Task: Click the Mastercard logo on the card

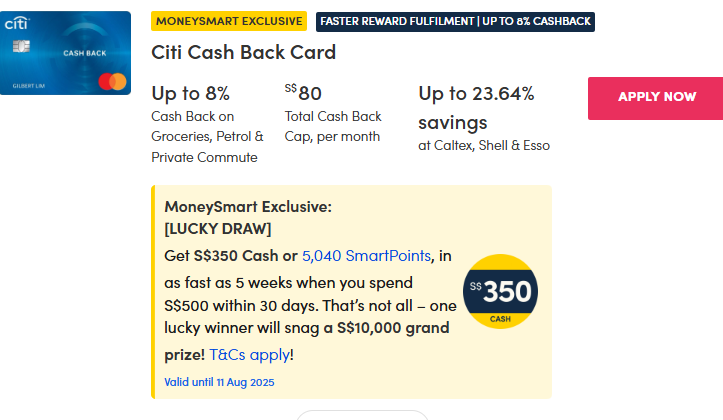Action: (x=115, y=80)
